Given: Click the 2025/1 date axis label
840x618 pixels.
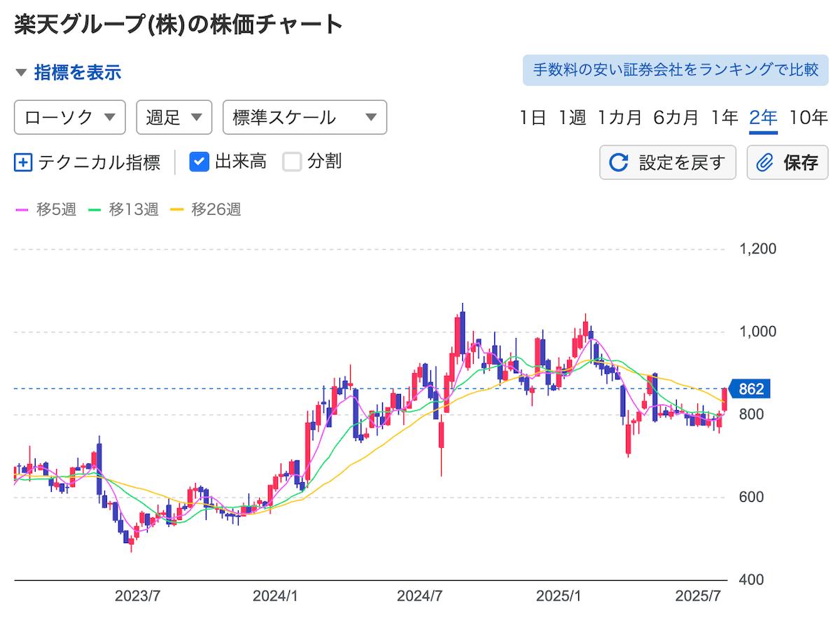Looking at the screenshot, I should tap(559, 597).
